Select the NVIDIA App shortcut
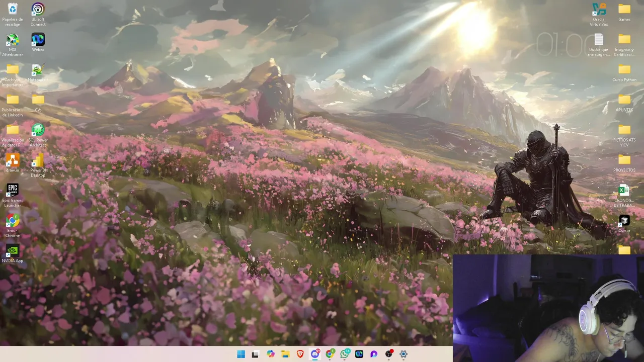 [x=13, y=253]
